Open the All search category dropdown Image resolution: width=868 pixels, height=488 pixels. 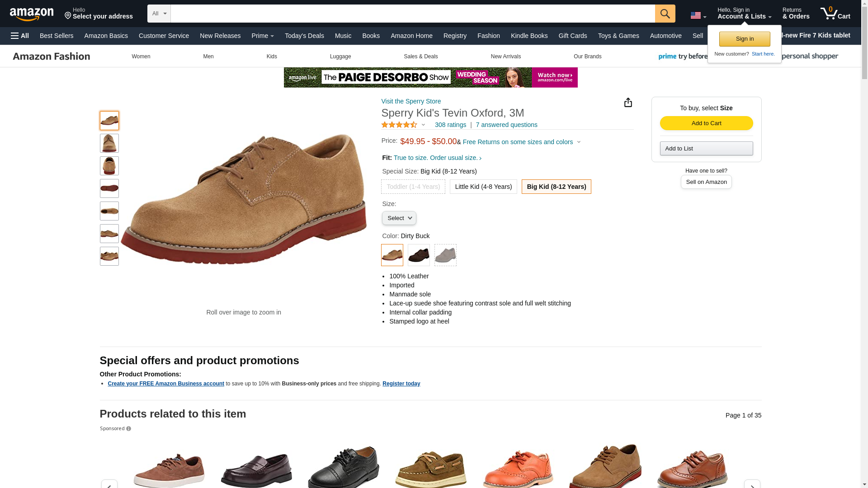pos(159,14)
